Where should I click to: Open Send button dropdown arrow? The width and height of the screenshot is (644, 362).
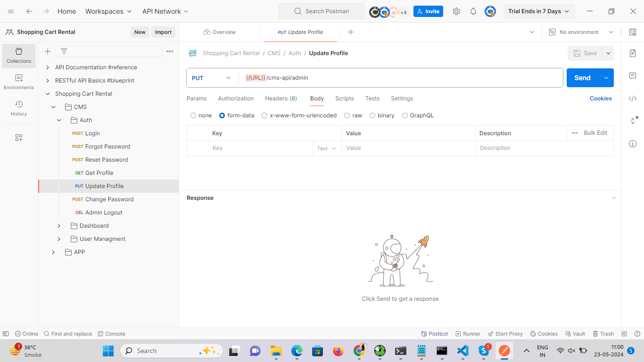point(606,78)
